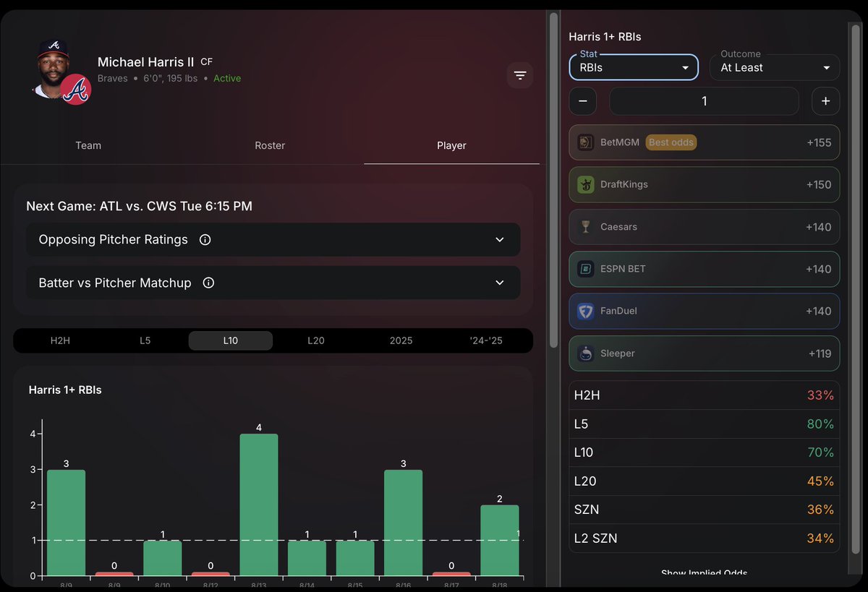868x592 pixels.
Task: Click the 8/17 red bar showing 0 RBIs
Action: coord(451,574)
